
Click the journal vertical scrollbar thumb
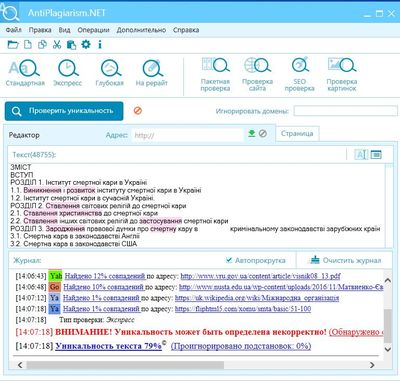pyautogui.click(x=388, y=326)
